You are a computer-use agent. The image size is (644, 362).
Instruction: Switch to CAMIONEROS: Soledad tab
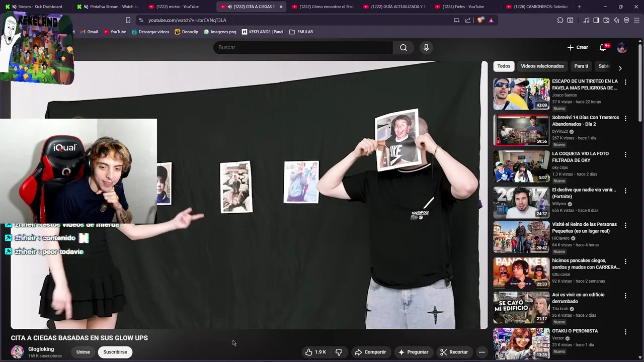(x=537, y=7)
